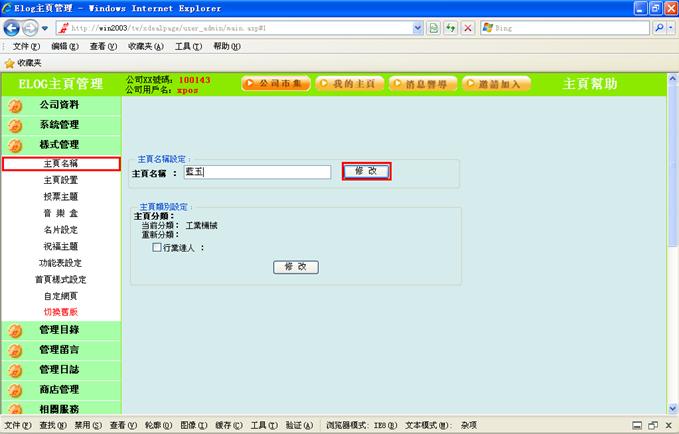Image resolution: width=679 pixels, height=434 pixels.
Task: Open the address bar URL dropdown
Action: click(418, 28)
